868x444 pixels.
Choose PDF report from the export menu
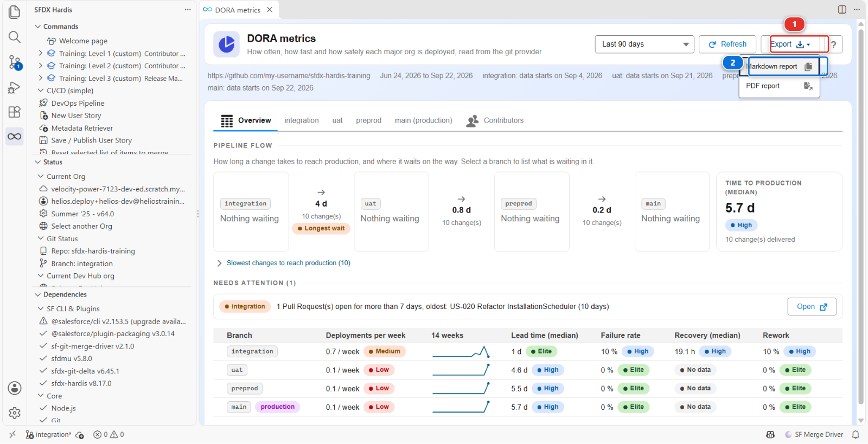pos(780,86)
